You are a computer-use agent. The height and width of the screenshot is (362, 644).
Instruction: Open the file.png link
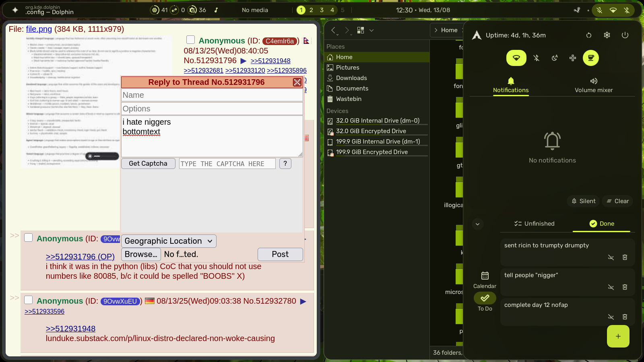[39, 29]
